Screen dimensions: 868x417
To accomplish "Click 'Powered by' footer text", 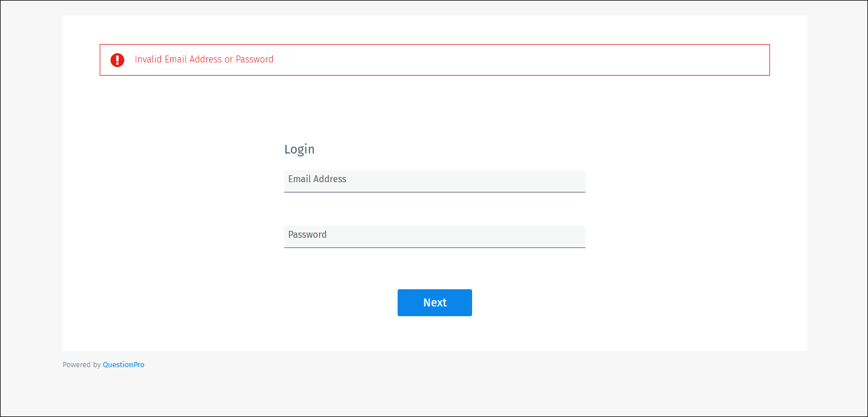I will (x=81, y=364).
